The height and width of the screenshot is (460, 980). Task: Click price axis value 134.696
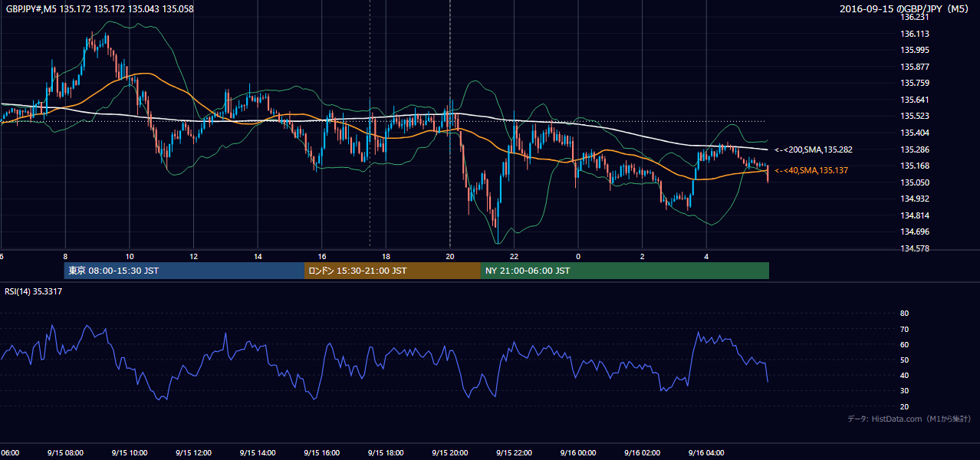pos(915,232)
